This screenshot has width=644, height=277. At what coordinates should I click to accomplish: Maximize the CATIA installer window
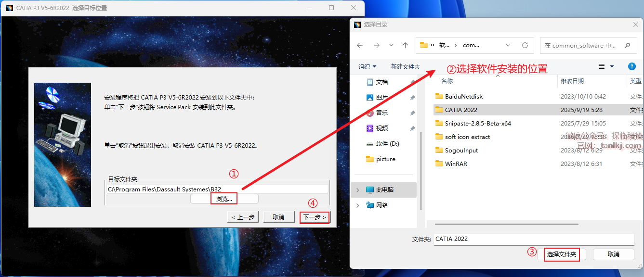(x=331, y=8)
